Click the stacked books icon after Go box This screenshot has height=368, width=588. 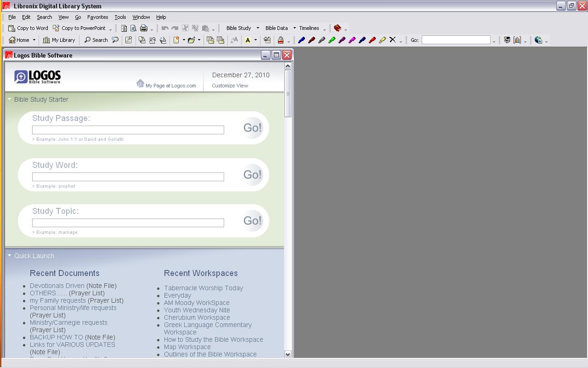coord(507,40)
